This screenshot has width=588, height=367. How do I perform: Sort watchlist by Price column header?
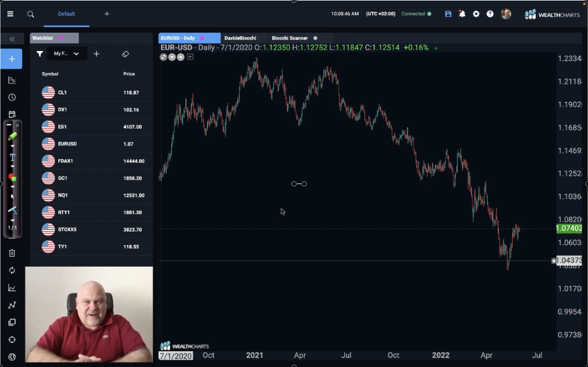click(x=129, y=74)
